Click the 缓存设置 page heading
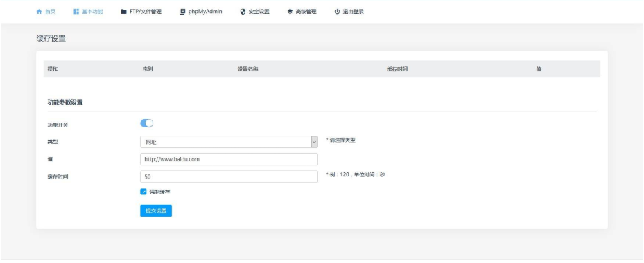644x263 pixels. 51,39
